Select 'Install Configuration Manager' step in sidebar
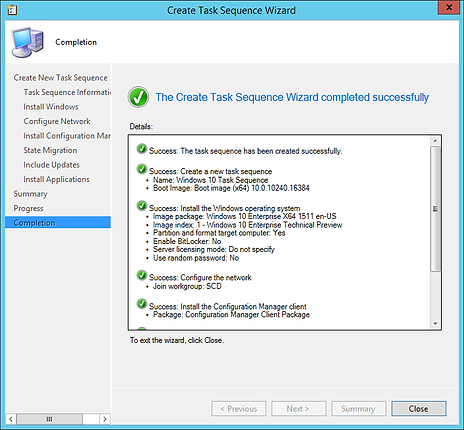The image size is (464, 430). tap(67, 136)
